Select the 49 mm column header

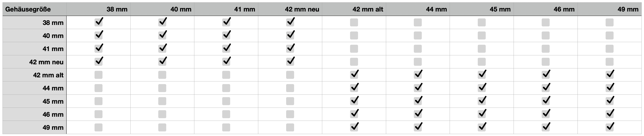pos(628,10)
